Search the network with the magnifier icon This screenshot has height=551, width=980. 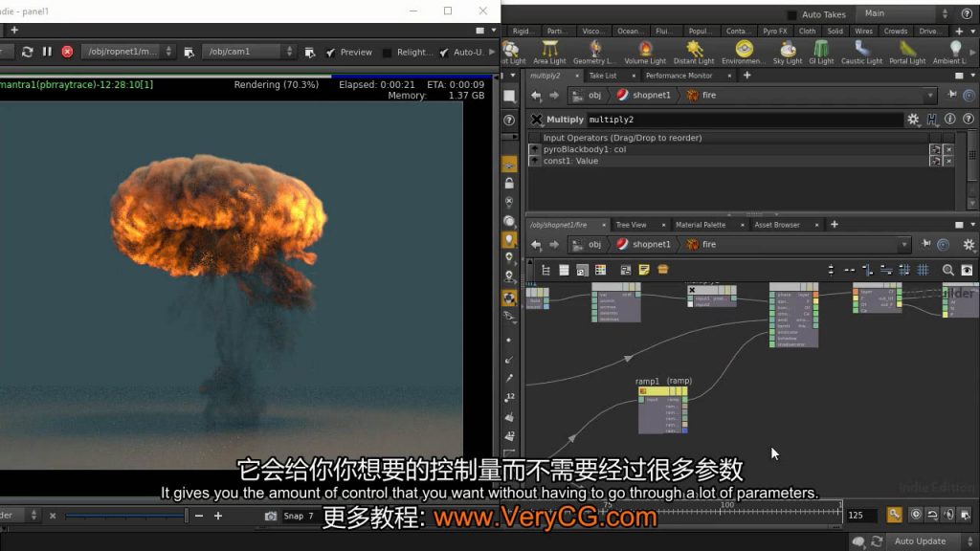948,270
